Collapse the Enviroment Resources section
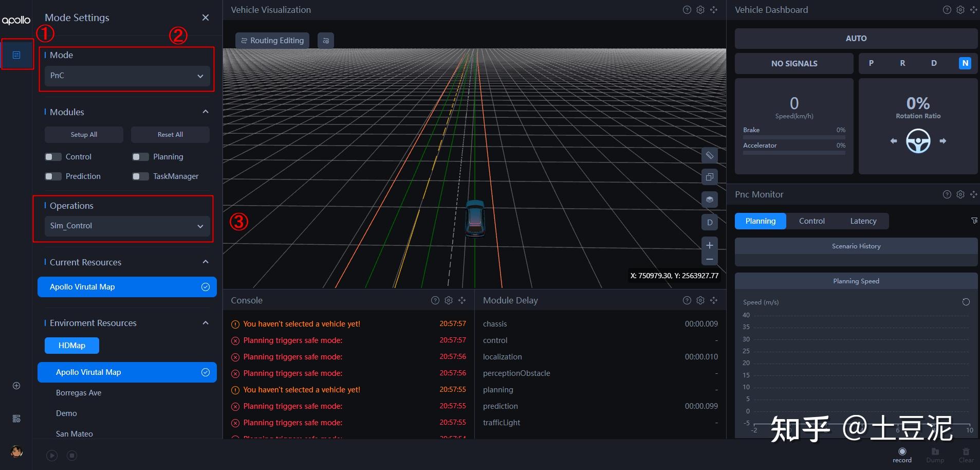This screenshot has height=470, width=980. pyautogui.click(x=206, y=323)
